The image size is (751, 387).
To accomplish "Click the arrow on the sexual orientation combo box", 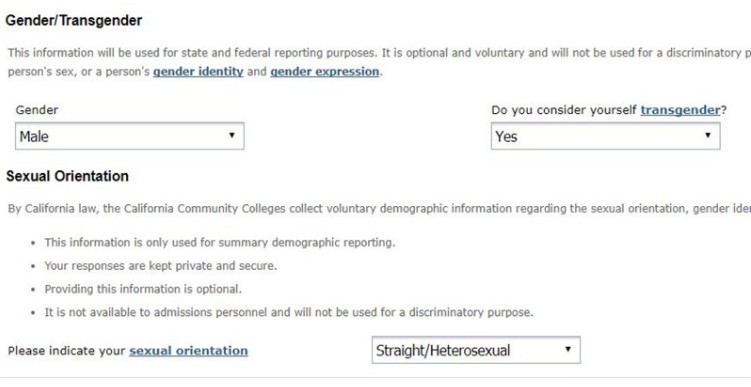I will [568, 349].
